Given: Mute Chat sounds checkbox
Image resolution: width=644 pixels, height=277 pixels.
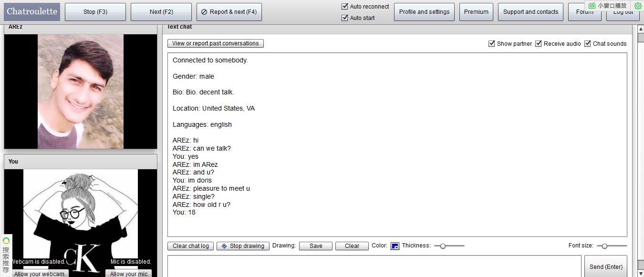Looking at the screenshot, I should coord(588,43).
